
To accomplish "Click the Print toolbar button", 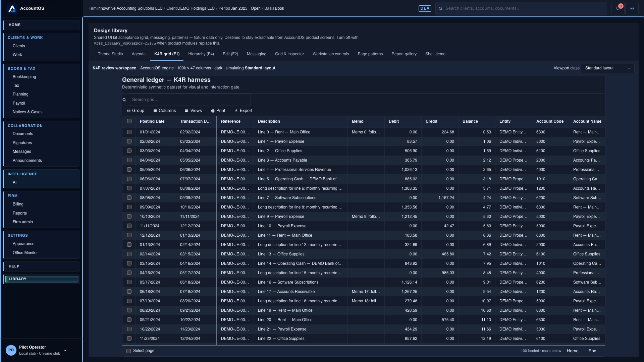I will (x=218, y=111).
